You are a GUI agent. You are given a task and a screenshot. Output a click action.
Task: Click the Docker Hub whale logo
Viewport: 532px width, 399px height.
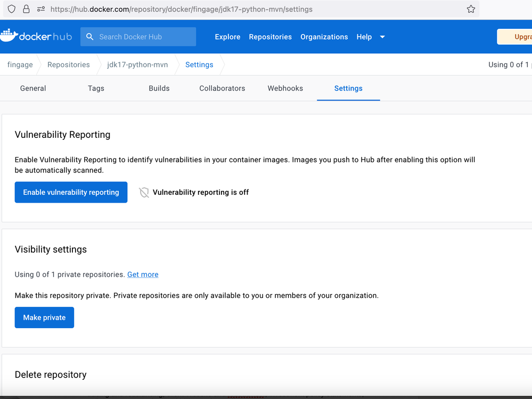[x=9, y=35]
